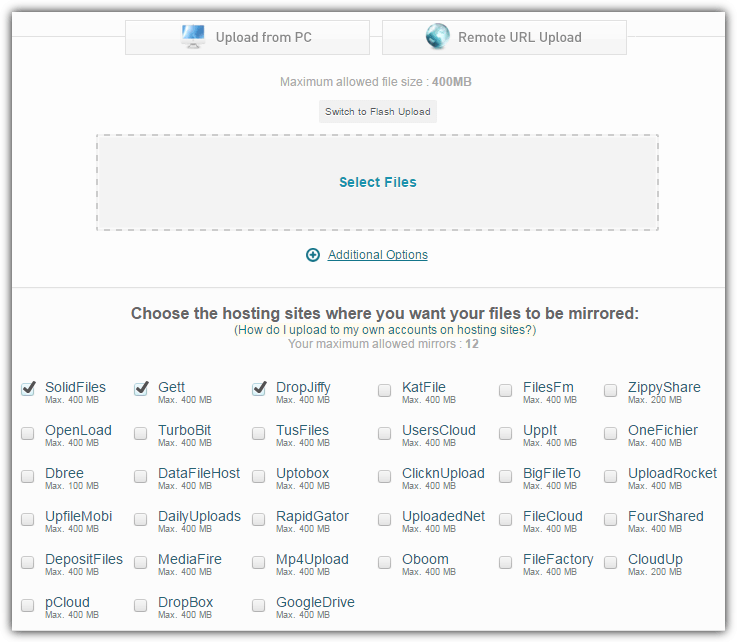Viewport: 737px width, 642px height.
Task: Uncheck the SolidFiles checkbox
Action: [28, 389]
